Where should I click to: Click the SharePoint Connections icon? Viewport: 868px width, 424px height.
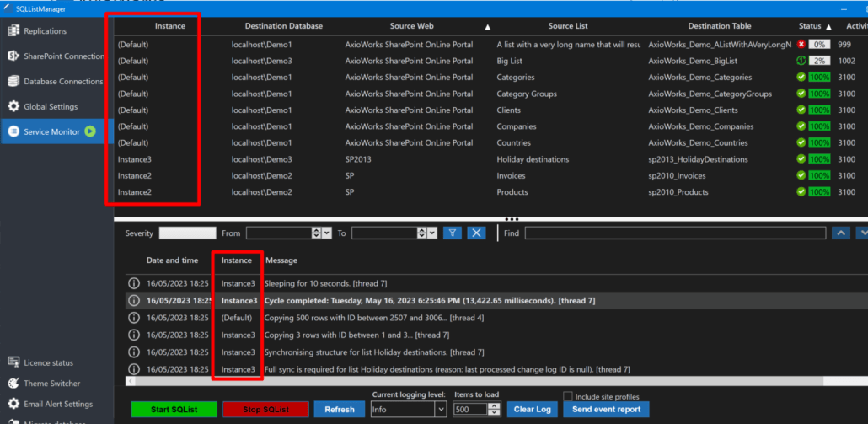click(x=13, y=56)
